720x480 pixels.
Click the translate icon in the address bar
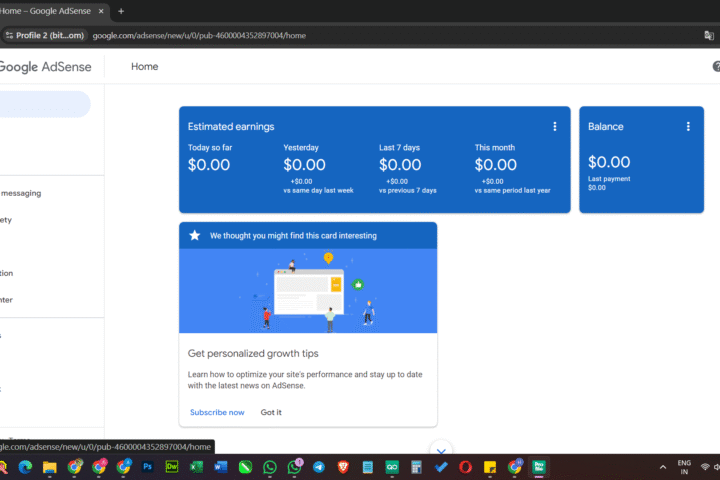coord(709,35)
